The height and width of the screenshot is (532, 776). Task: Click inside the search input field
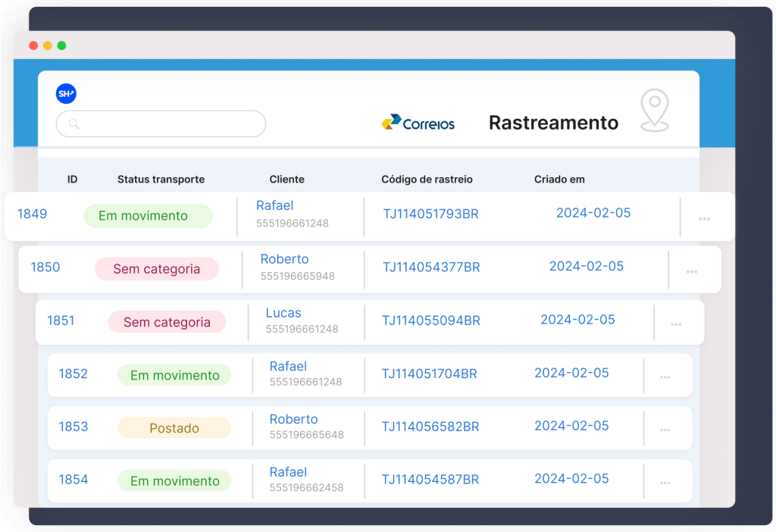(x=161, y=124)
